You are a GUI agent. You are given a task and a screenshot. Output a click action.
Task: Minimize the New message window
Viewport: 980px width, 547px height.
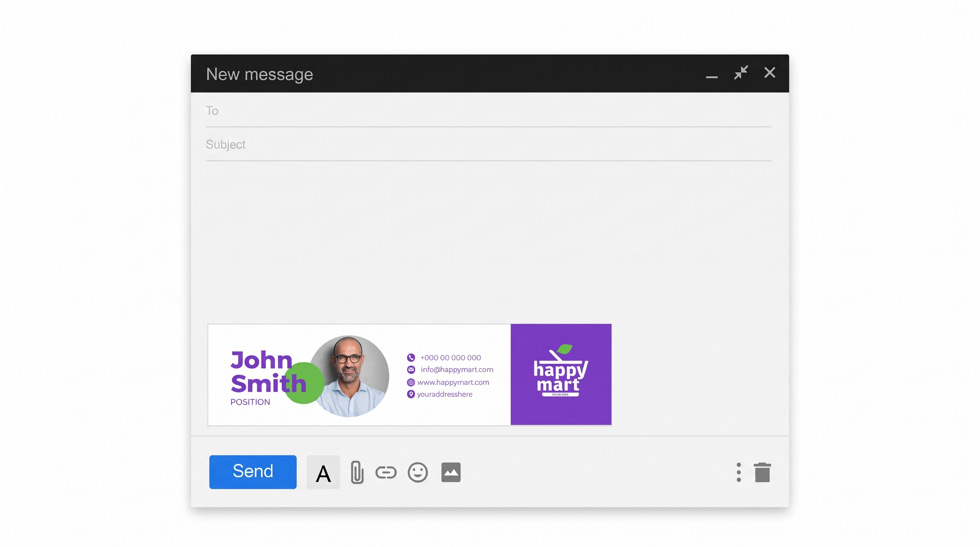[711, 77]
